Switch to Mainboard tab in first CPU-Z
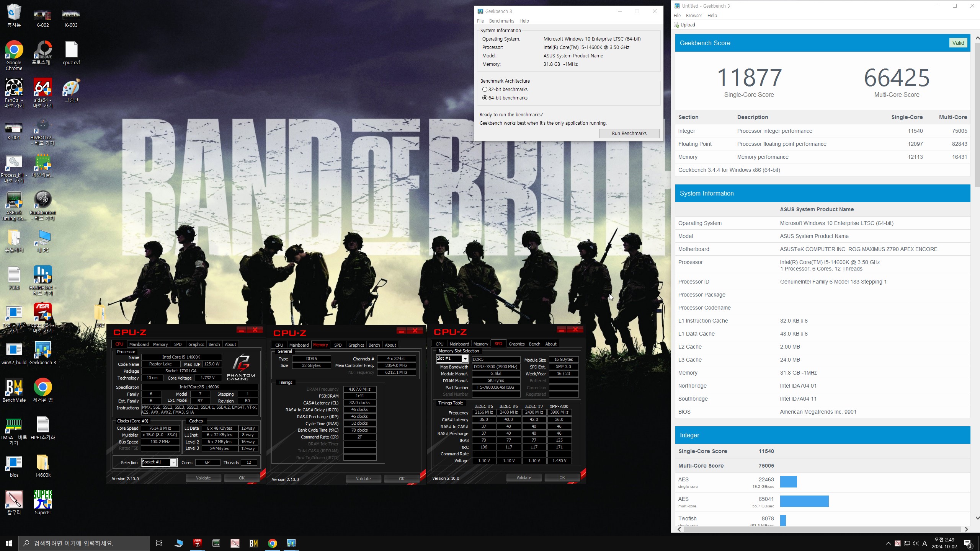Image resolution: width=980 pixels, height=551 pixels. pos(139,344)
